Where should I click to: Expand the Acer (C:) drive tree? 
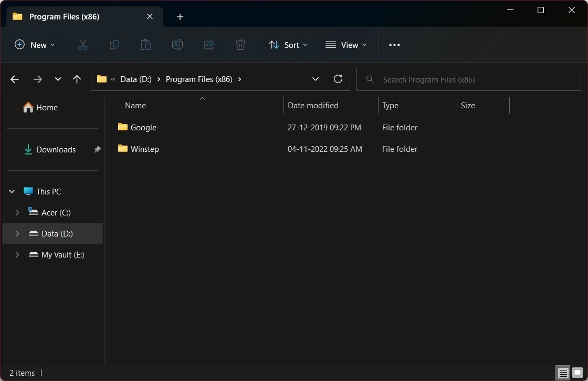(x=17, y=213)
